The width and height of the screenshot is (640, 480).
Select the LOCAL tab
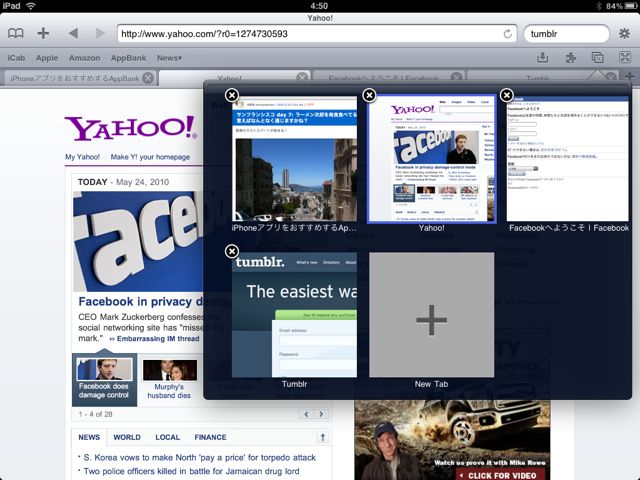click(167, 437)
